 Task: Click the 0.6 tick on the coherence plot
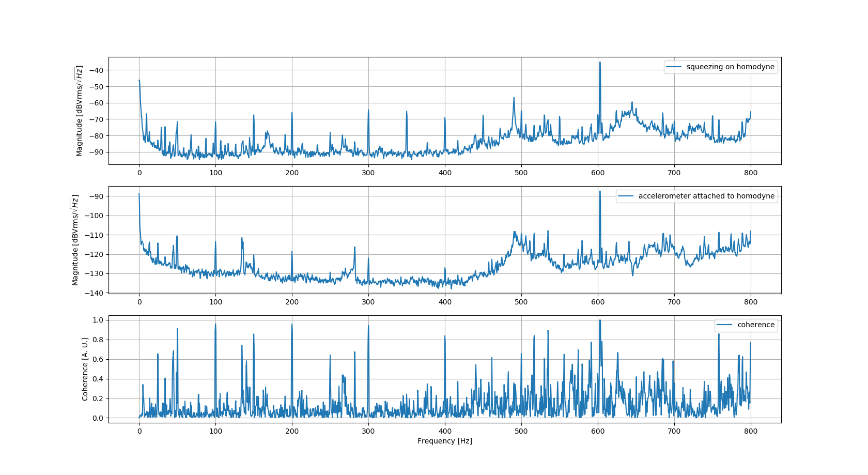98,359
